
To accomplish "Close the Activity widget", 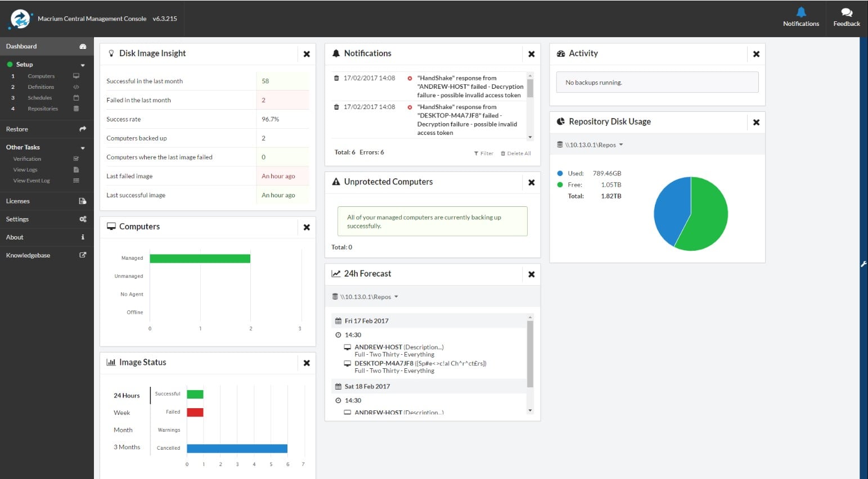I will point(756,54).
